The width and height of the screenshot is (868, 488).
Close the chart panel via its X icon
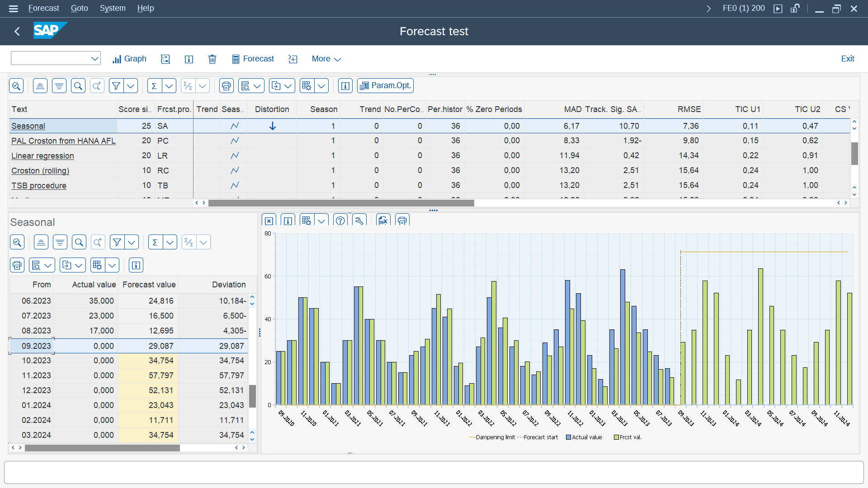click(269, 221)
